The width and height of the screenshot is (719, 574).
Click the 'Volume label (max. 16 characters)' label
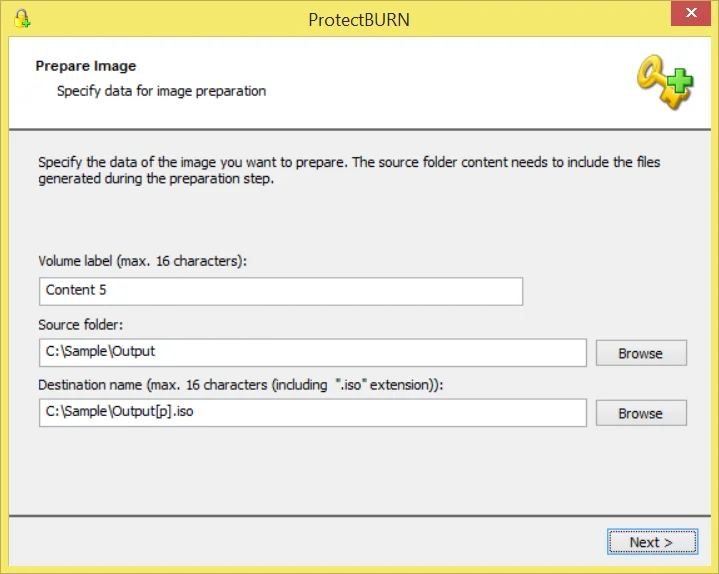tap(142, 261)
